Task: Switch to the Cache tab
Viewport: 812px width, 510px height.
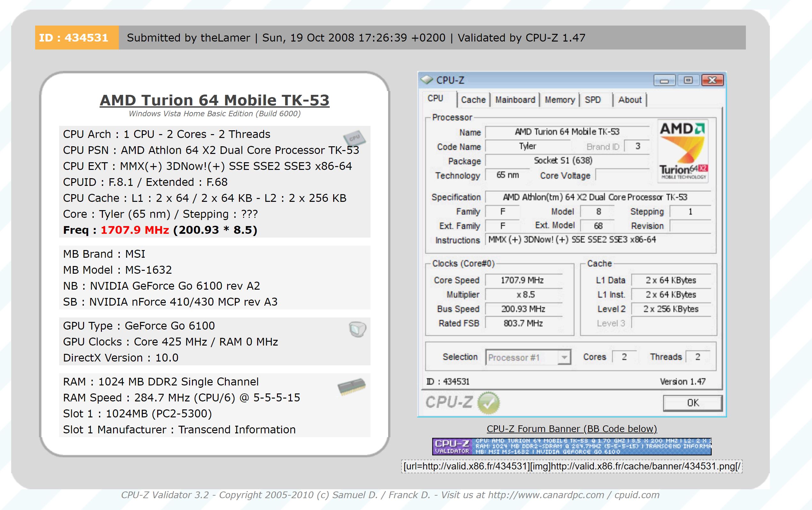Action: coord(473,100)
